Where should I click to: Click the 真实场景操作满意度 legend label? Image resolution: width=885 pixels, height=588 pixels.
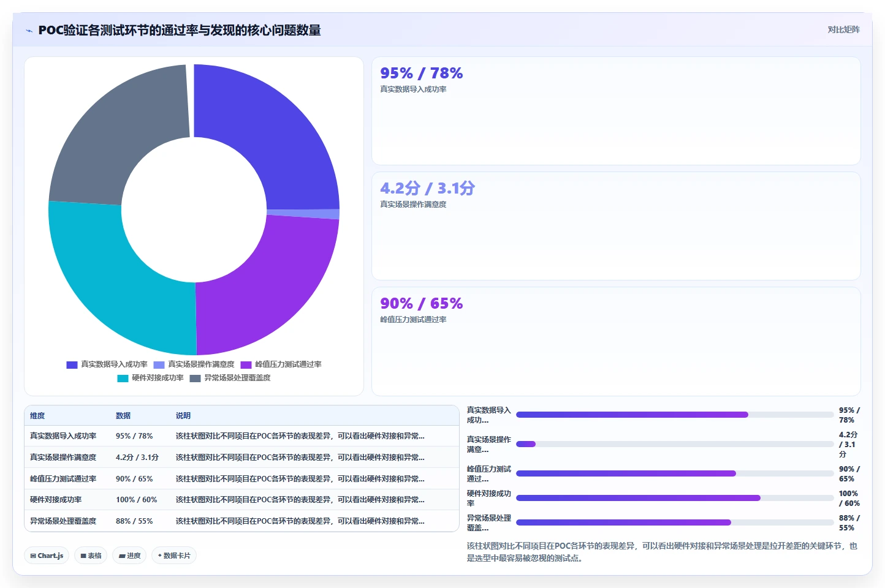click(x=201, y=364)
